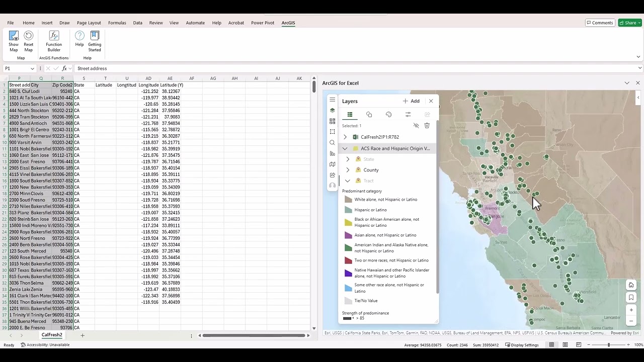This screenshot has height=362, width=644.
Task: Expand the County sublayer
Action: 348,170
